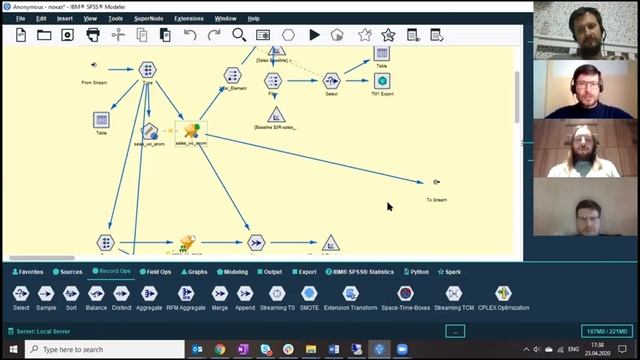Pick the Balance node in palette
Viewport: 640px width, 360px height.
pyautogui.click(x=96, y=298)
